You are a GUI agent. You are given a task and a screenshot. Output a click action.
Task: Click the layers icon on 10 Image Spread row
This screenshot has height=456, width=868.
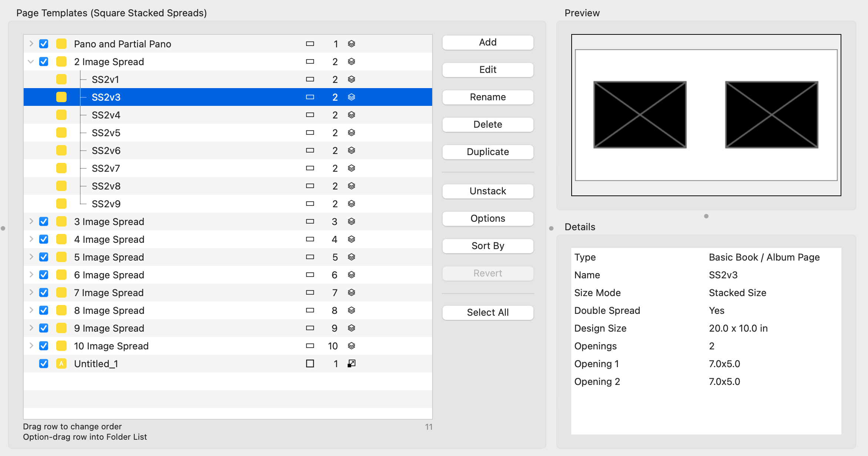351,346
